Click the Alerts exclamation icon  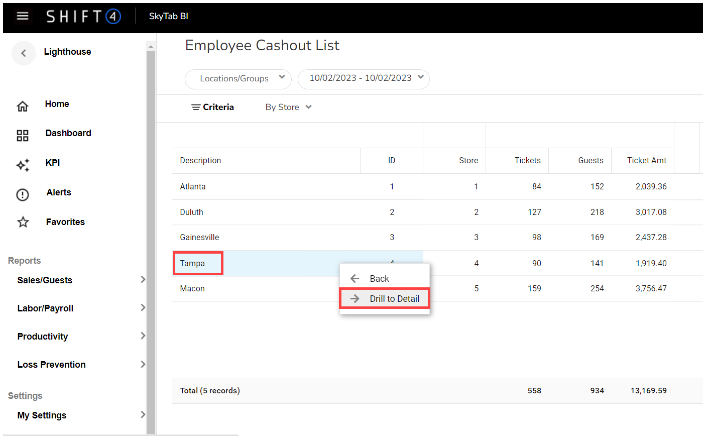point(22,194)
